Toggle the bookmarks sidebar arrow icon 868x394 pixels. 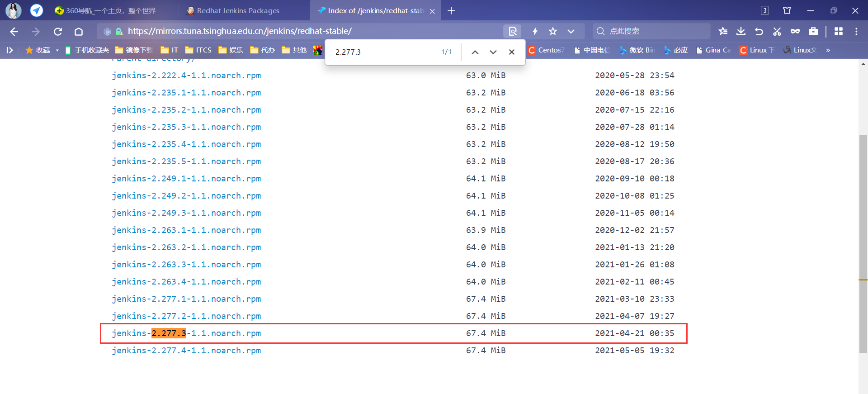(9, 50)
